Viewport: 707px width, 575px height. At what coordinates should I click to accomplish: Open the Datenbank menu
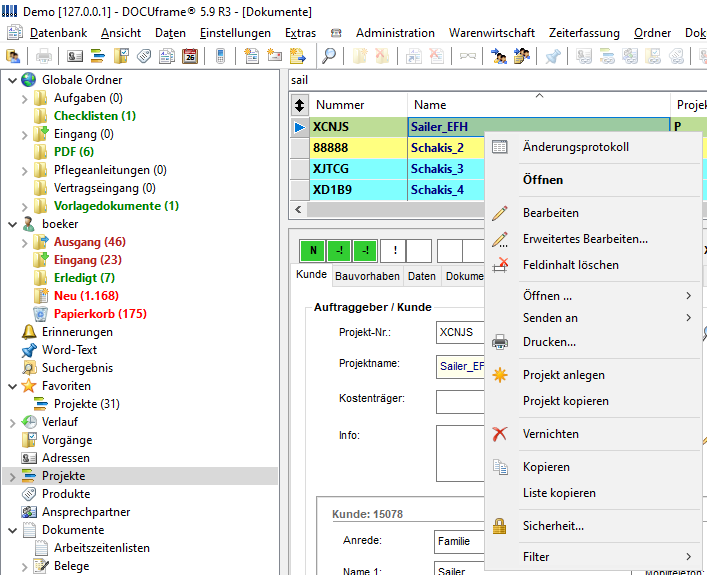point(58,33)
